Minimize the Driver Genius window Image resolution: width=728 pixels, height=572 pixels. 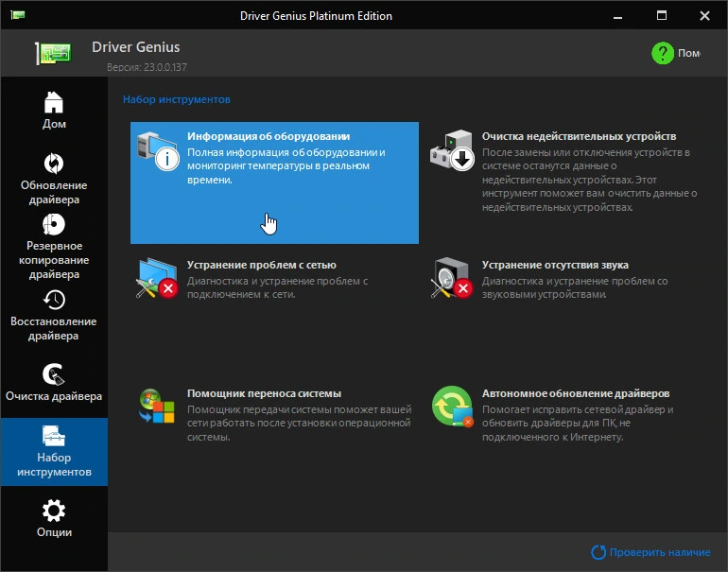point(617,16)
